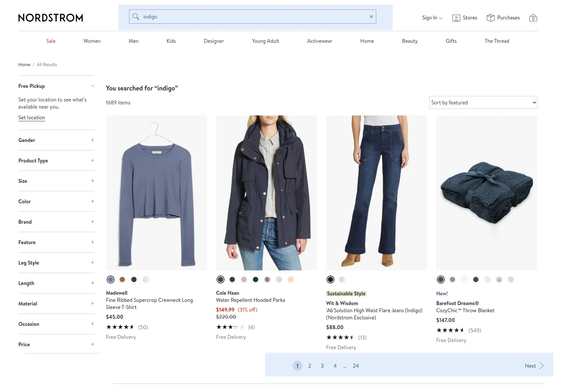The image size is (565, 392).
Task: Click the Purchases box icon
Action: click(x=490, y=18)
